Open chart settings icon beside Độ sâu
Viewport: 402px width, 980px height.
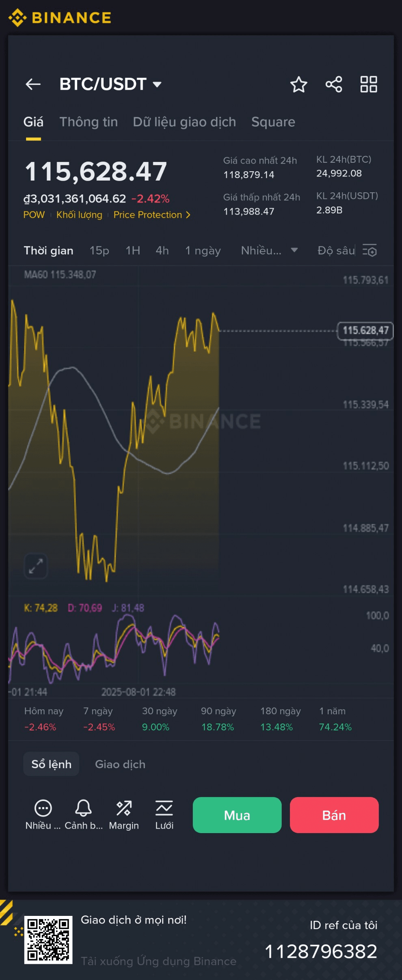(x=370, y=251)
